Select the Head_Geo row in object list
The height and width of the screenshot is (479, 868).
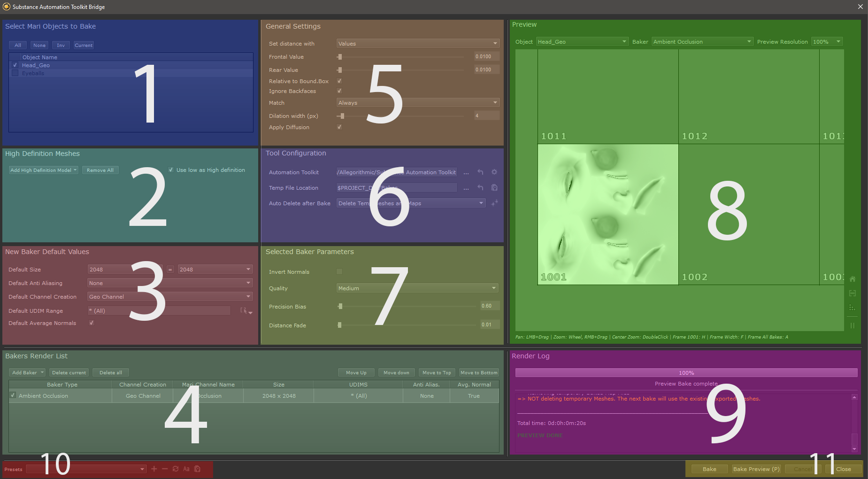tap(36, 65)
